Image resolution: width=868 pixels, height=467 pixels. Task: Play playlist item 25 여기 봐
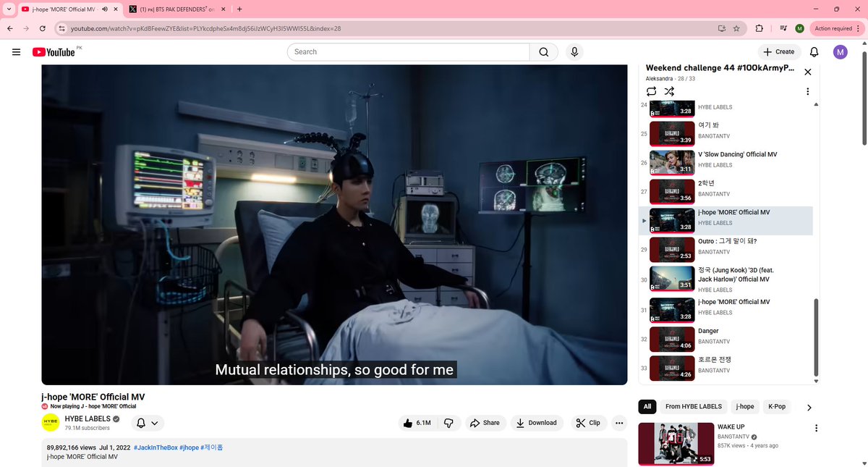click(x=726, y=133)
